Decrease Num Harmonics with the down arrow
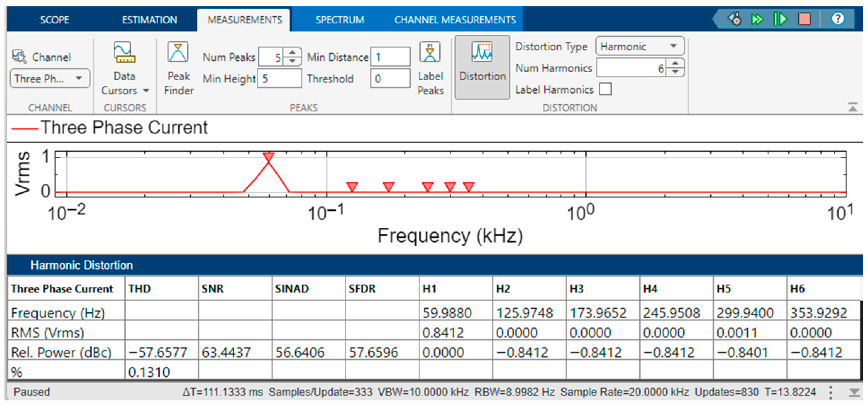Screen dimensions: 868x407 (675, 72)
